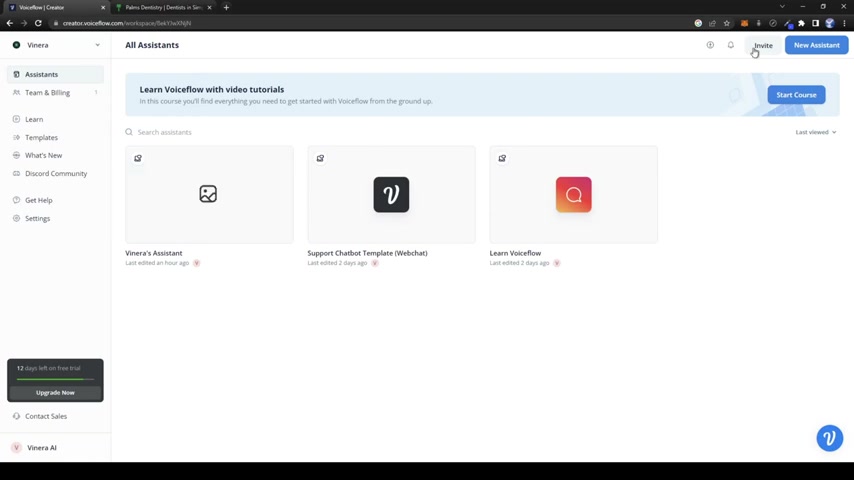Click the Contact Sales link
The height and width of the screenshot is (480, 854).
tap(46, 416)
